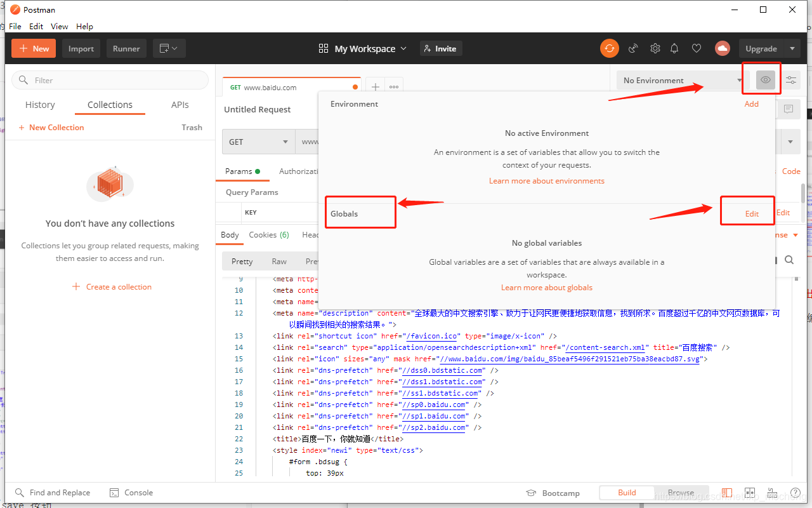Toggle the environment quick look eye

[x=766, y=80]
